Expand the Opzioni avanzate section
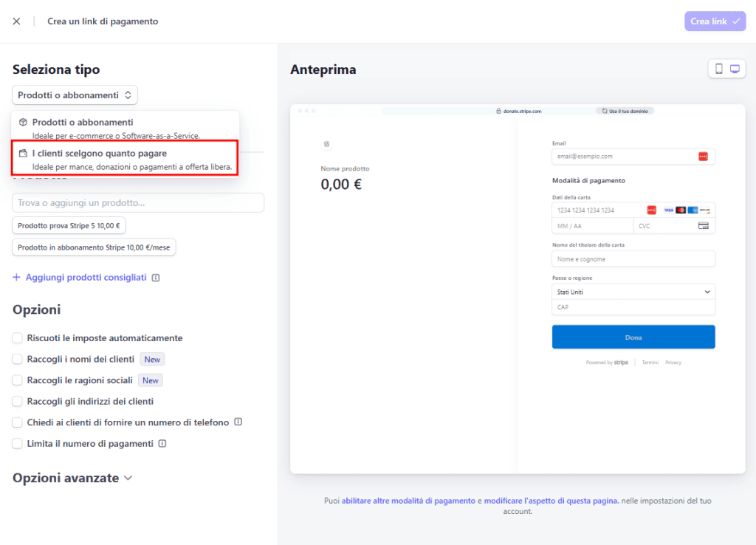The image size is (756, 545). pyautogui.click(x=72, y=478)
